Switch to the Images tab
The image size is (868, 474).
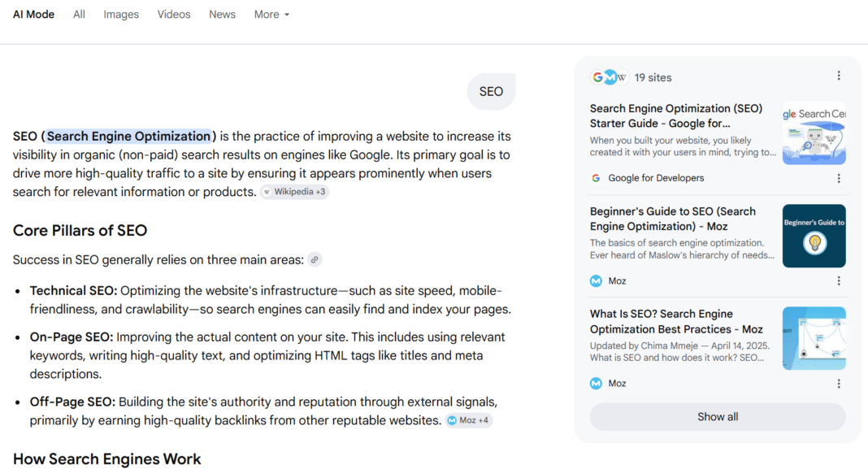pyautogui.click(x=121, y=15)
